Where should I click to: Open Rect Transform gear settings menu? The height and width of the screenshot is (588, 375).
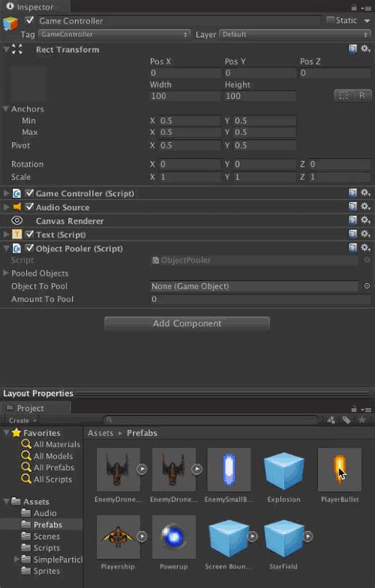pos(366,49)
